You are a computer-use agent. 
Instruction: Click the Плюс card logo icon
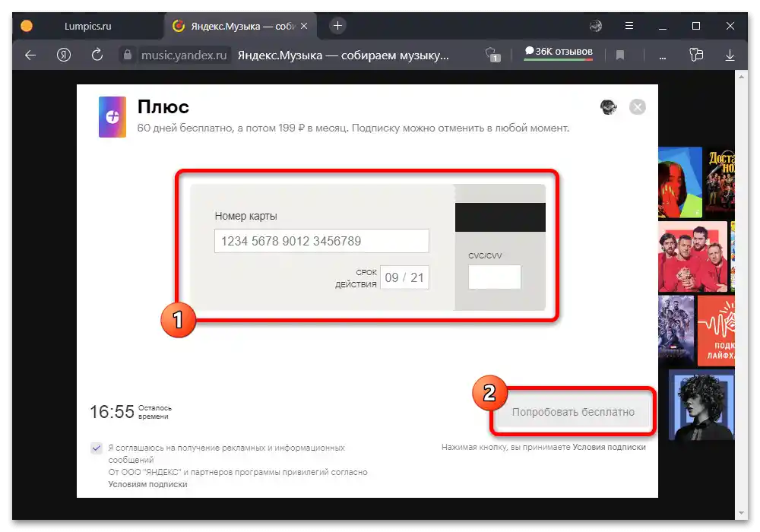112,117
